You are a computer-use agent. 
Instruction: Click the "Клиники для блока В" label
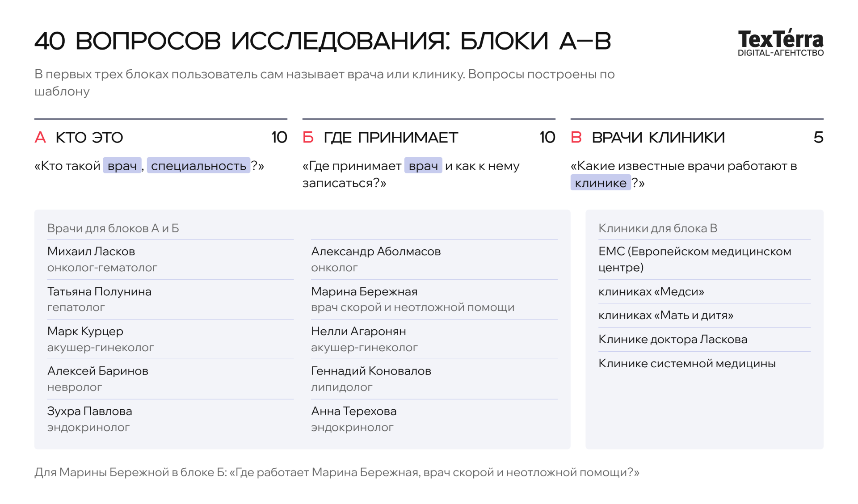click(x=658, y=228)
